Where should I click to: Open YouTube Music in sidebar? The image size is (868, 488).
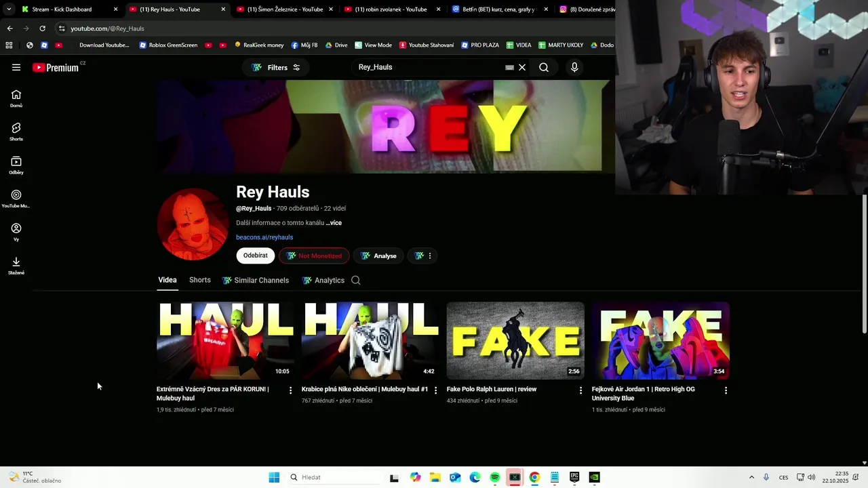tap(16, 199)
